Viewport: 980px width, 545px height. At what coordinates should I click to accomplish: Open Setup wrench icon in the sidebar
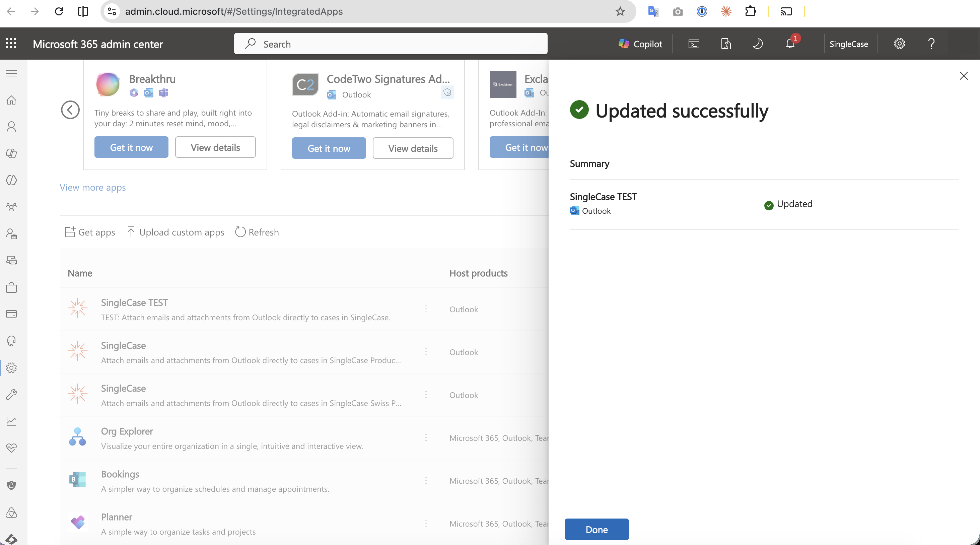(11, 394)
